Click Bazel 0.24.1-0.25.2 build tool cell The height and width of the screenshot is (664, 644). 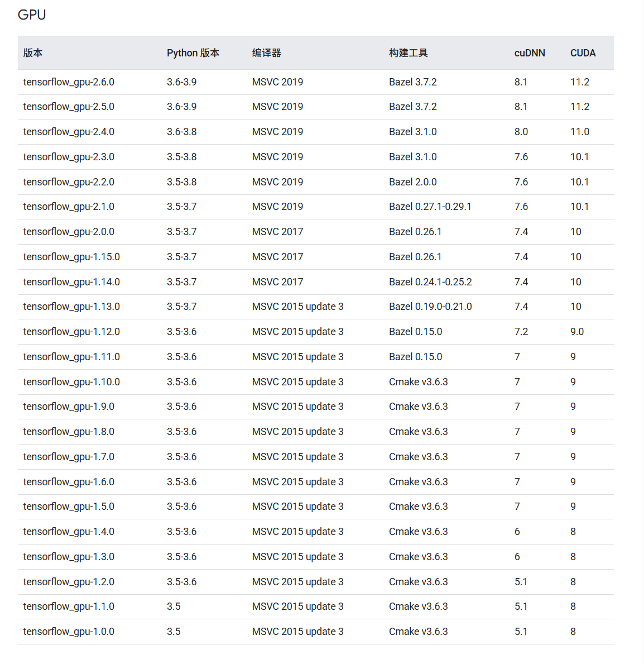(430, 281)
